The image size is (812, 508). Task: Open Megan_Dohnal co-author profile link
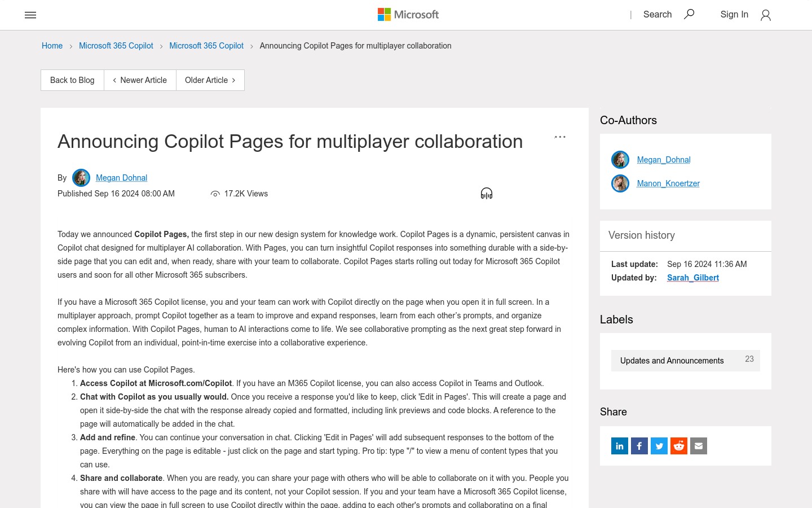coord(664,160)
